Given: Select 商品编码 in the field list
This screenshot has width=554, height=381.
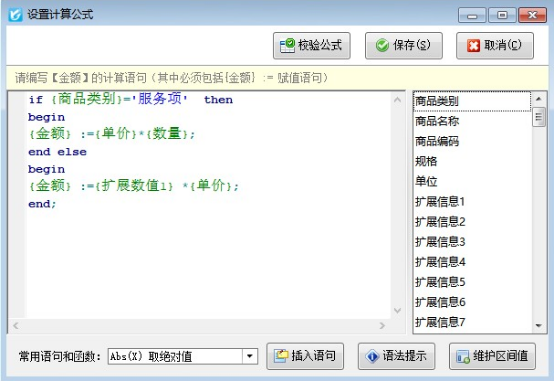Looking at the screenshot, I should click(x=472, y=141).
